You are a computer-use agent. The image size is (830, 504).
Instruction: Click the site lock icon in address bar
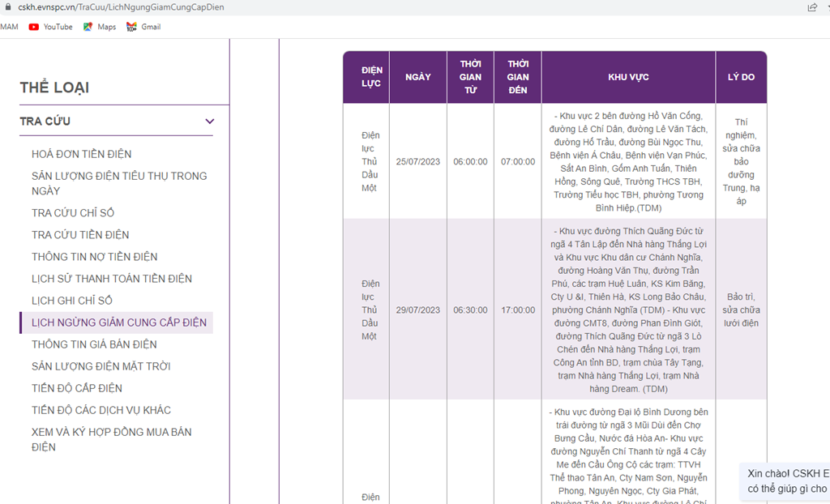(x=7, y=7)
